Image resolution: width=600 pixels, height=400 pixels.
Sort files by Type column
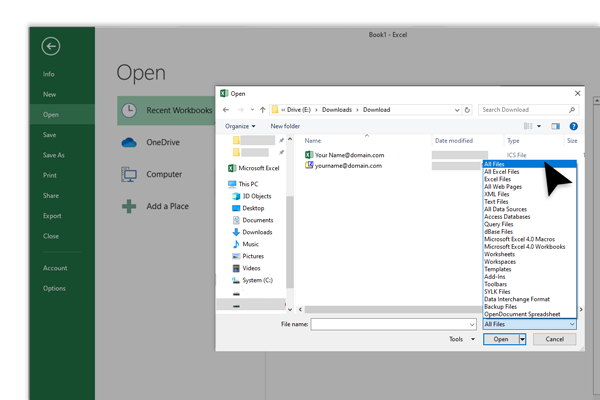pos(513,140)
